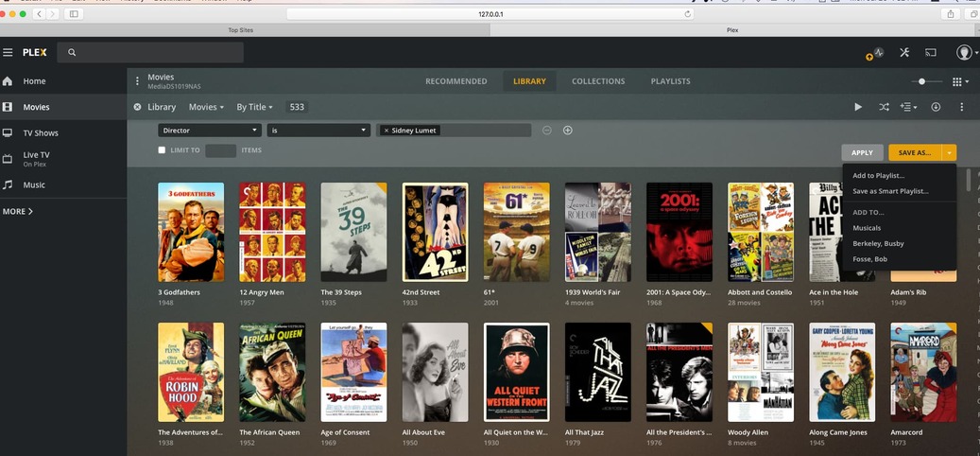Click the Library breadcrumb link
The image size is (980, 456).
coord(162,107)
